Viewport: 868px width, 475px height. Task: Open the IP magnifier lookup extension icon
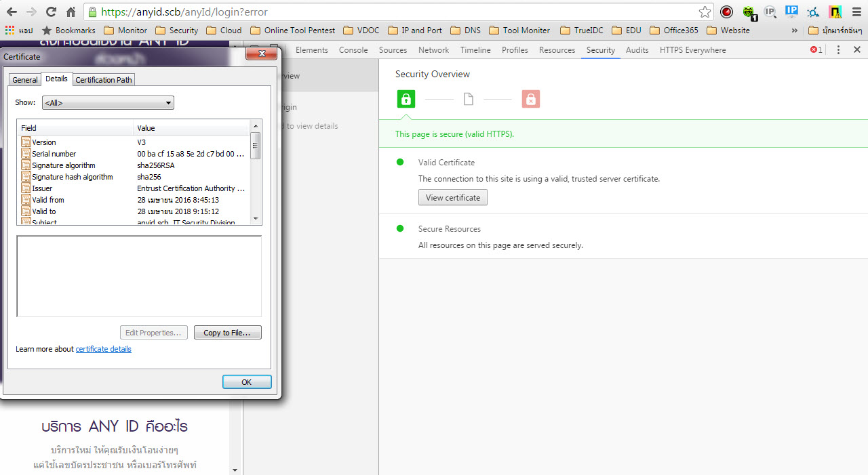(770, 12)
